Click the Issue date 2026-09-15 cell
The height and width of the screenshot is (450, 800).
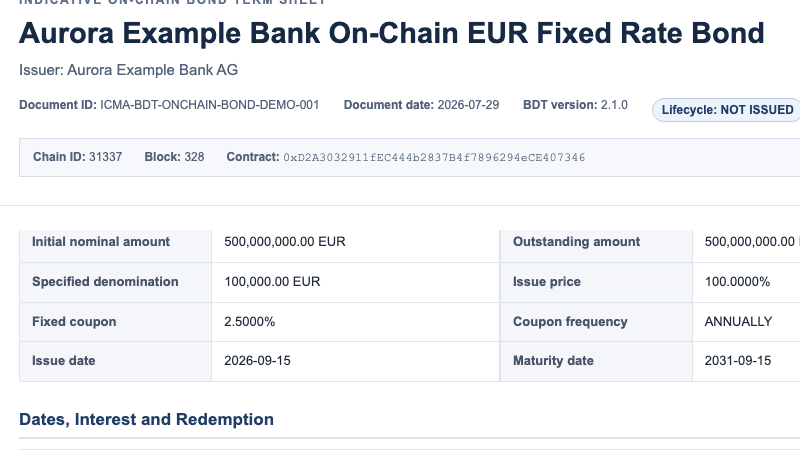pyautogui.click(x=356, y=361)
